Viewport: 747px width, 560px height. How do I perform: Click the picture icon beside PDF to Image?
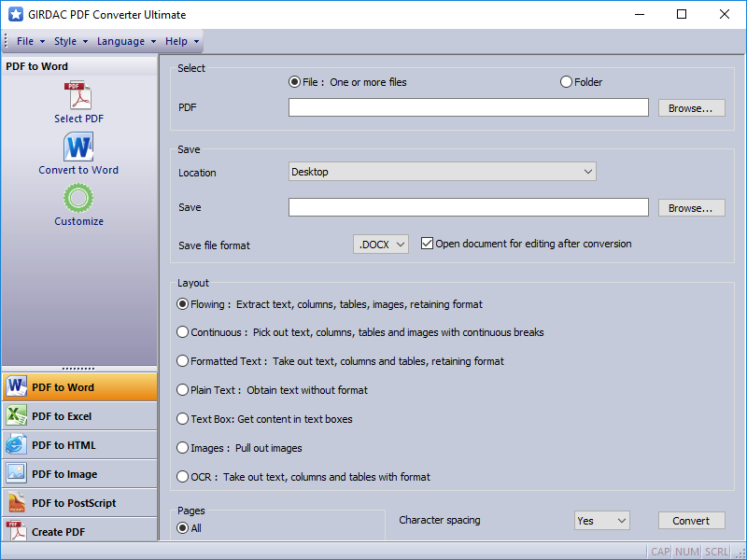pos(17,474)
